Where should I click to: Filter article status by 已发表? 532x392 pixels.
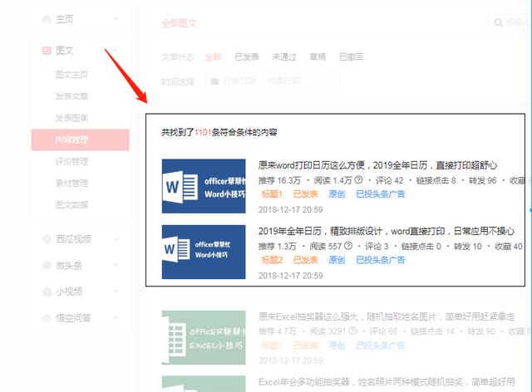247,56
